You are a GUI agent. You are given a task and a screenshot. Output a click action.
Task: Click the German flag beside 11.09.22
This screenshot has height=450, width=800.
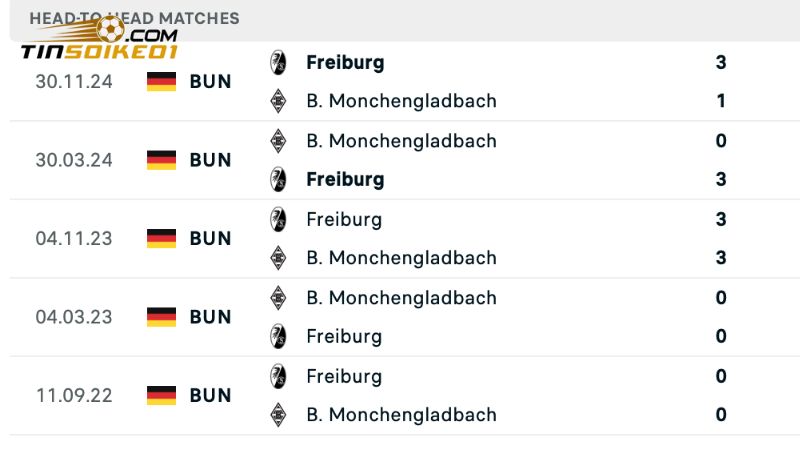click(x=161, y=395)
